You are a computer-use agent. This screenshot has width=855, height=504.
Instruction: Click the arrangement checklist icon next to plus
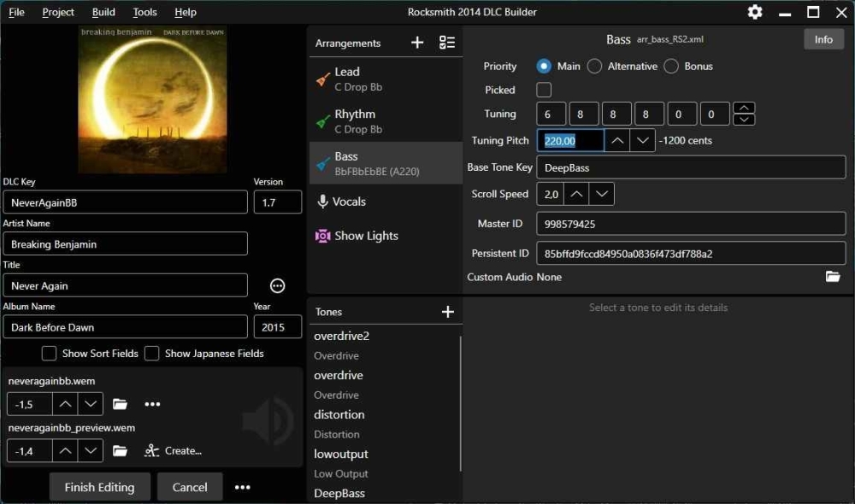coord(446,43)
